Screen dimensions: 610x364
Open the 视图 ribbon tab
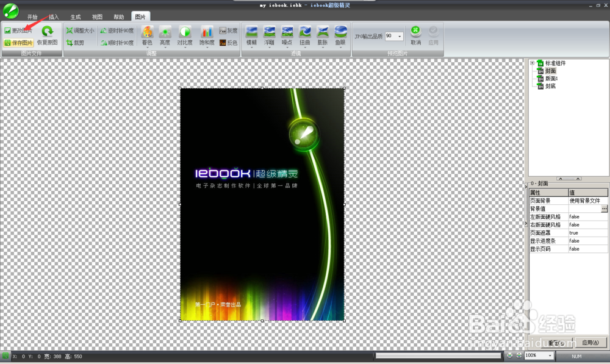(x=97, y=16)
